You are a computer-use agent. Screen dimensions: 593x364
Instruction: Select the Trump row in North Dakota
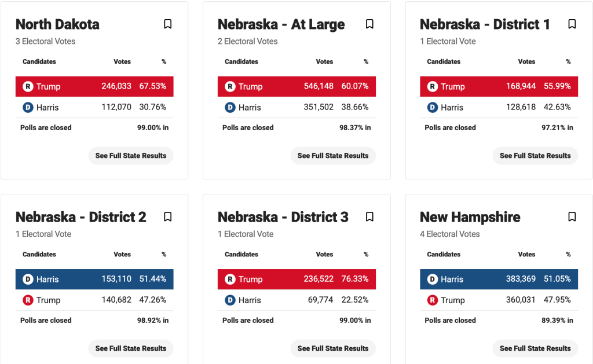point(94,87)
